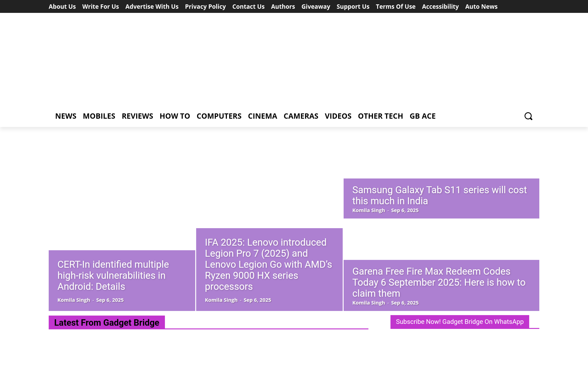Open the CINEMA category
588x368 pixels.
coord(262,116)
